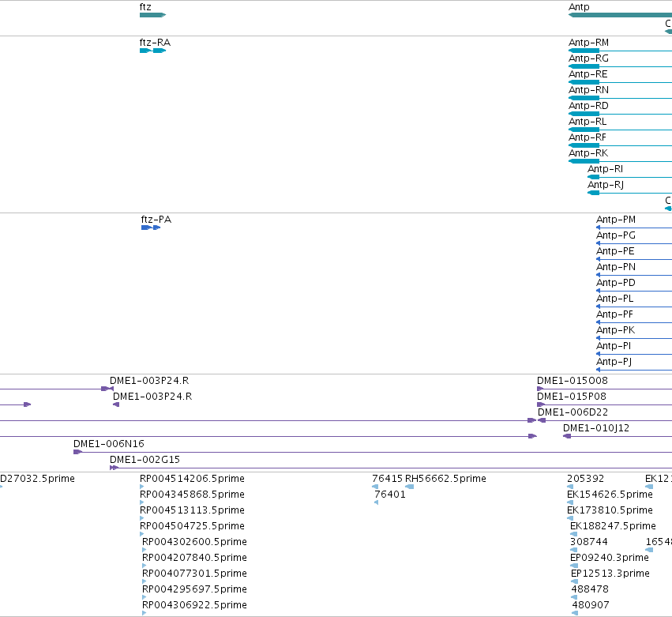Select the Antp-PG protein label
This screenshot has height=617, width=672.
point(616,235)
